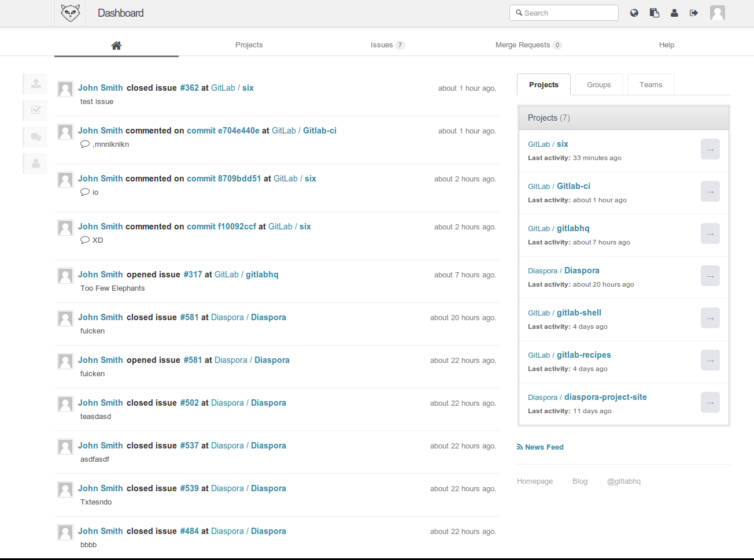This screenshot has height=560, width=754.
Task: Click comment bubble icon next to 'XD'
Action: [85, 240]
